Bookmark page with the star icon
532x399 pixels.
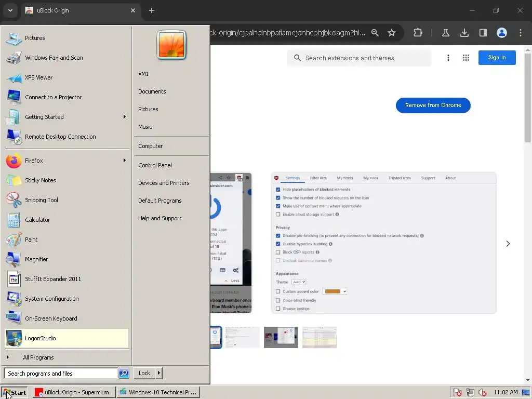click(x=392, y=33)
